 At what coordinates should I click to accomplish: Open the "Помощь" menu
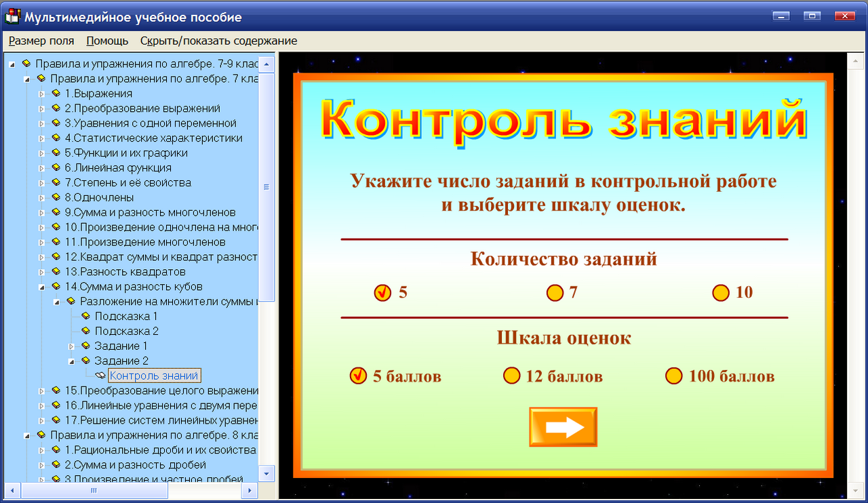click(x=105, y=41)
